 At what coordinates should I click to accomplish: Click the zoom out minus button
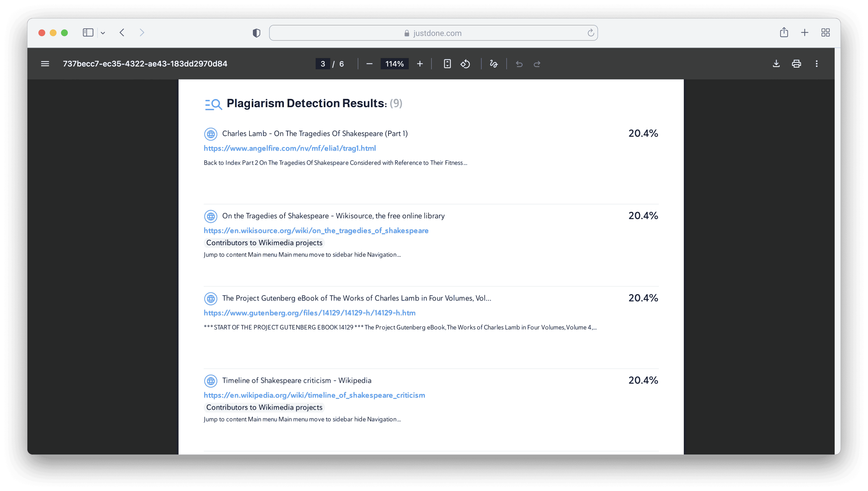pos(369,64)
